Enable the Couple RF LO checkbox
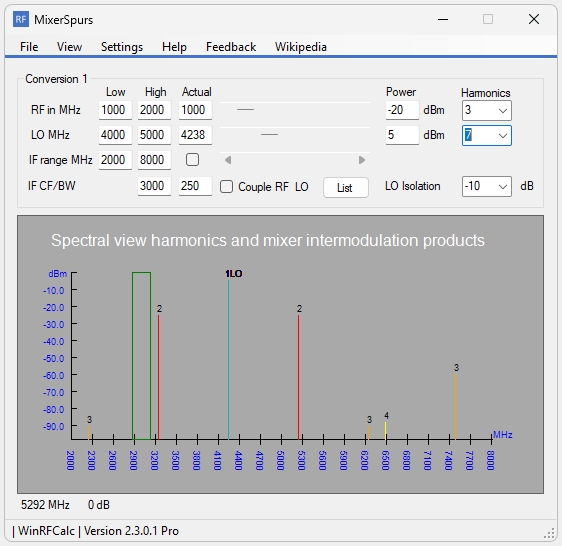This screenshot has width=562, height=546. coord(226,186)
